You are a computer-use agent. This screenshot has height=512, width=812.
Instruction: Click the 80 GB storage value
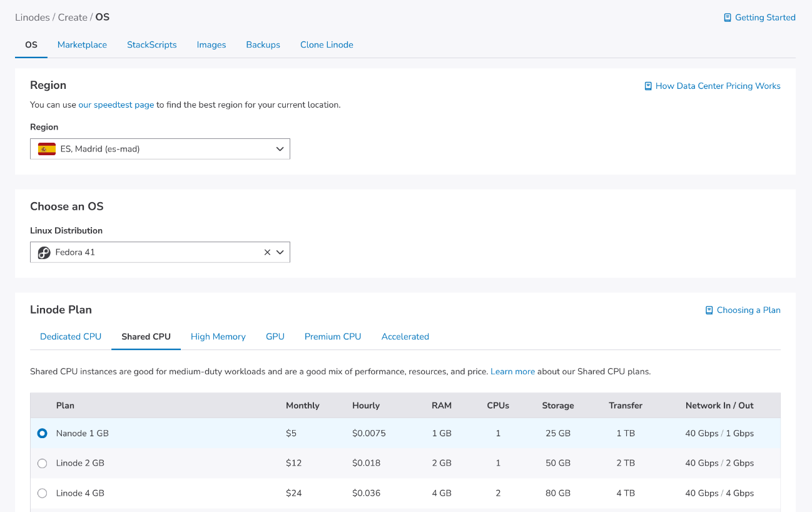[x=558, y=493]
